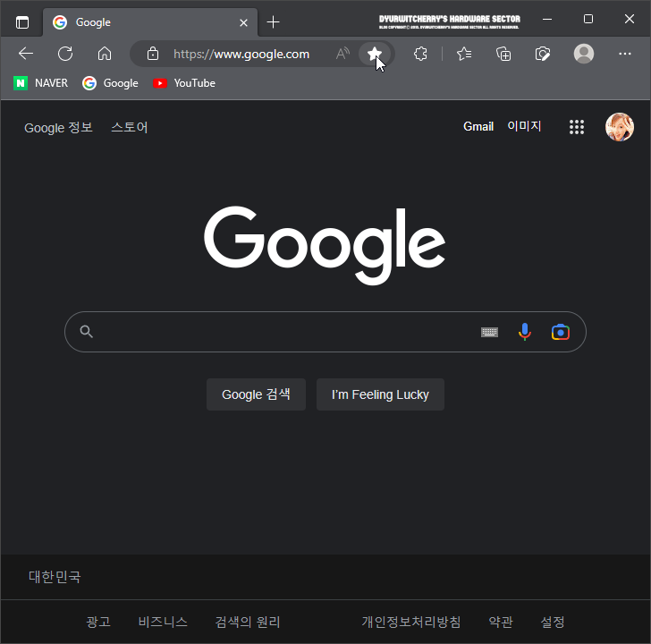Open NAVER bookmark
651x644 pixels.
pos(41,83)
